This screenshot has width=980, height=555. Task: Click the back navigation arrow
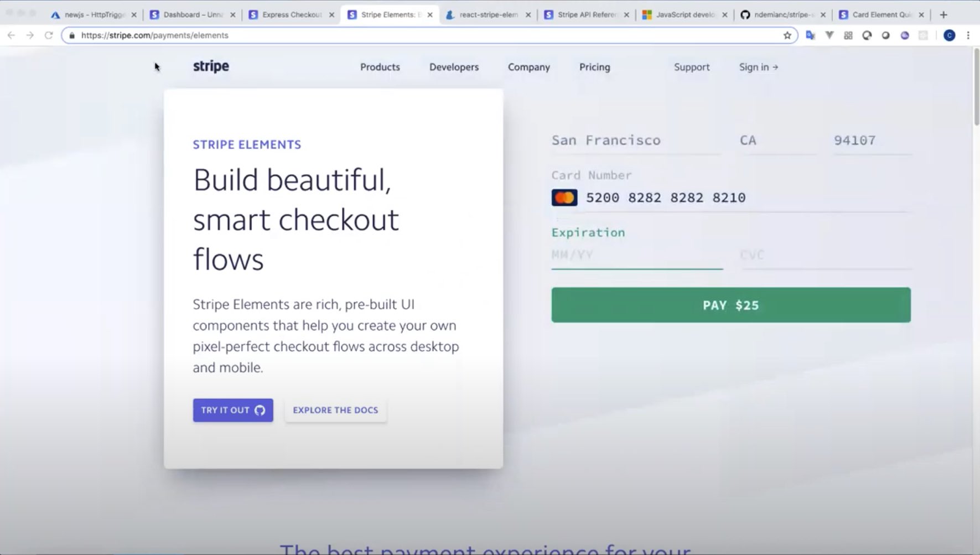[x=12, y=35]
